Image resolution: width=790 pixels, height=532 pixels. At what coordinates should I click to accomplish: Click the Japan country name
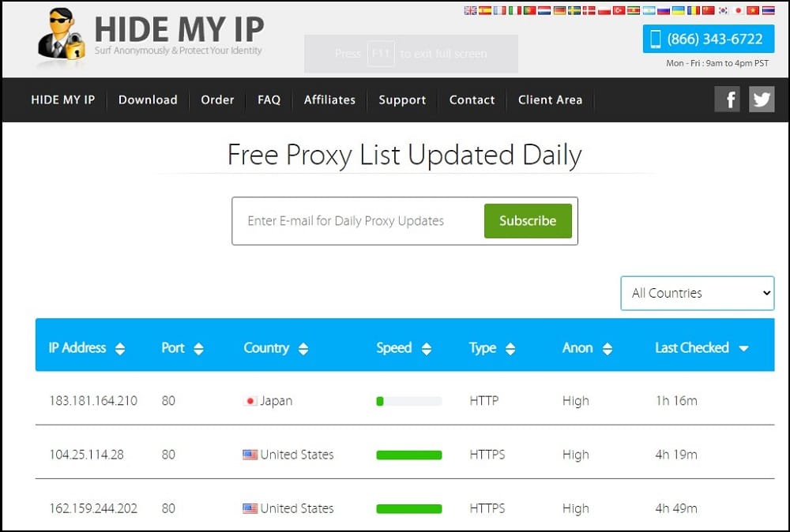click(x=276, y=401)
